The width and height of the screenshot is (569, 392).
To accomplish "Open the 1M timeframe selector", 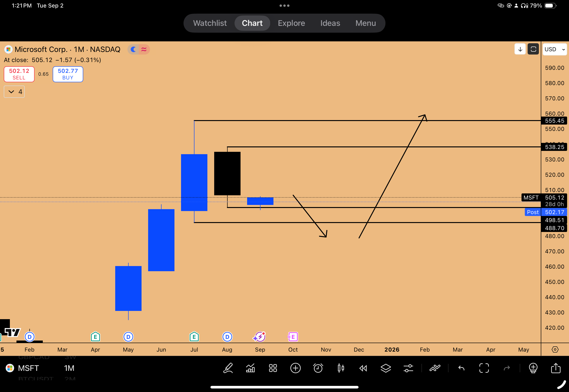I will click(x=69, y=368).
